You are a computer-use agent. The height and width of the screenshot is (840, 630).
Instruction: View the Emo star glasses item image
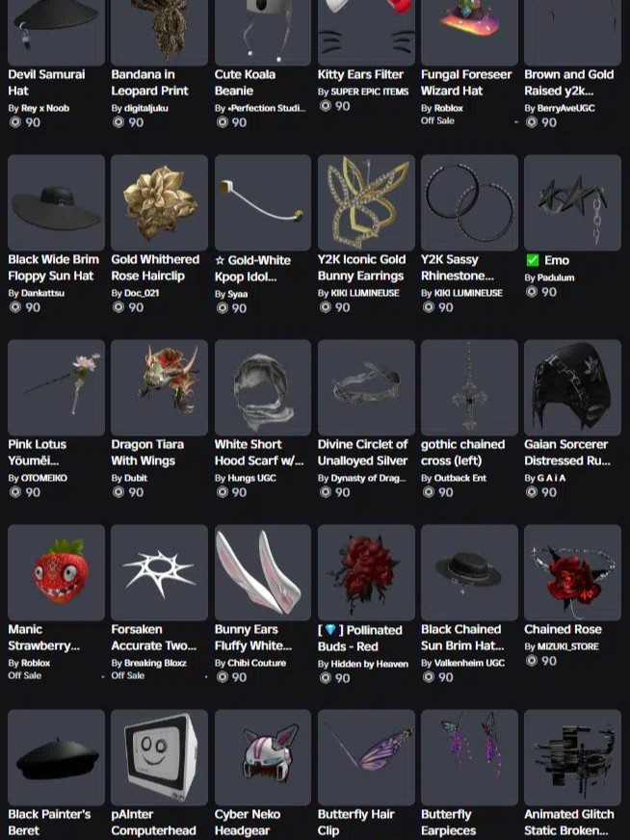(572, 202)
